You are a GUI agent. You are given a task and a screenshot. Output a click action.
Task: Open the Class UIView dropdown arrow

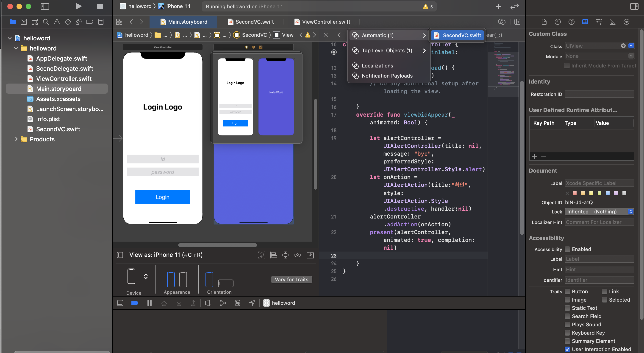[631, 46]
